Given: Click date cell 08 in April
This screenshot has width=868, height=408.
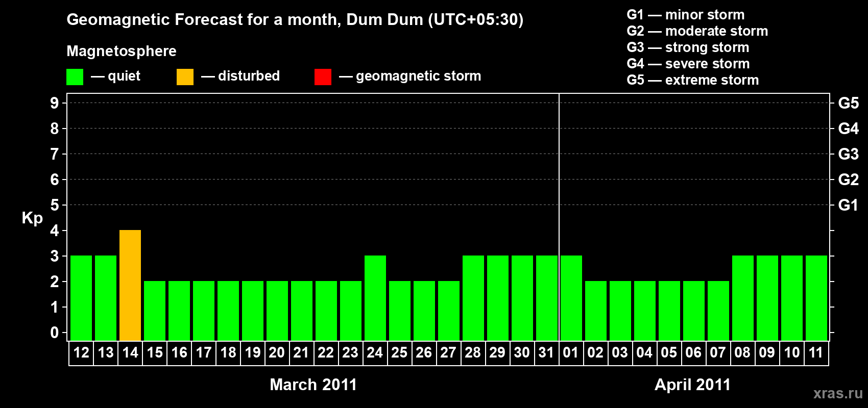Looking at the screenshot, I should pos(743,353).
